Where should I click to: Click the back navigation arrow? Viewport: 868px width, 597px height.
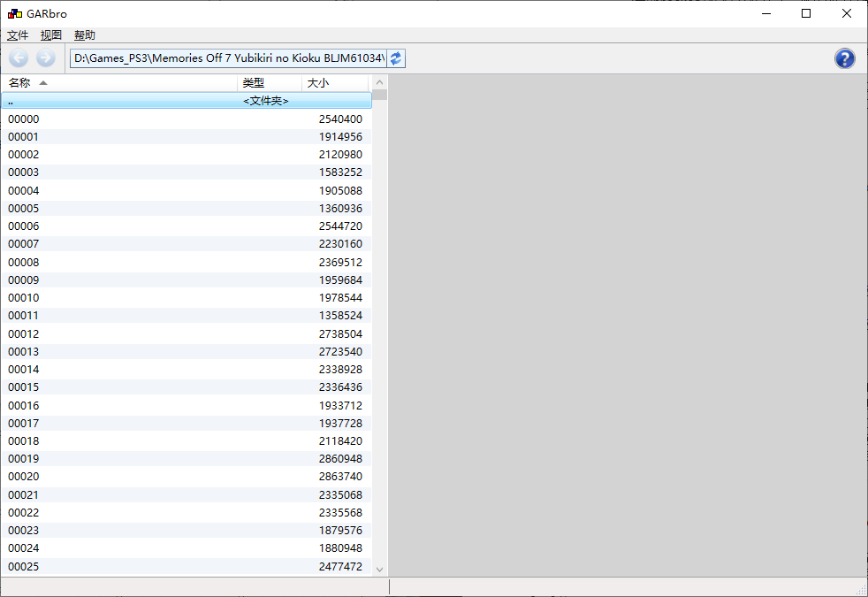point(19,57)
